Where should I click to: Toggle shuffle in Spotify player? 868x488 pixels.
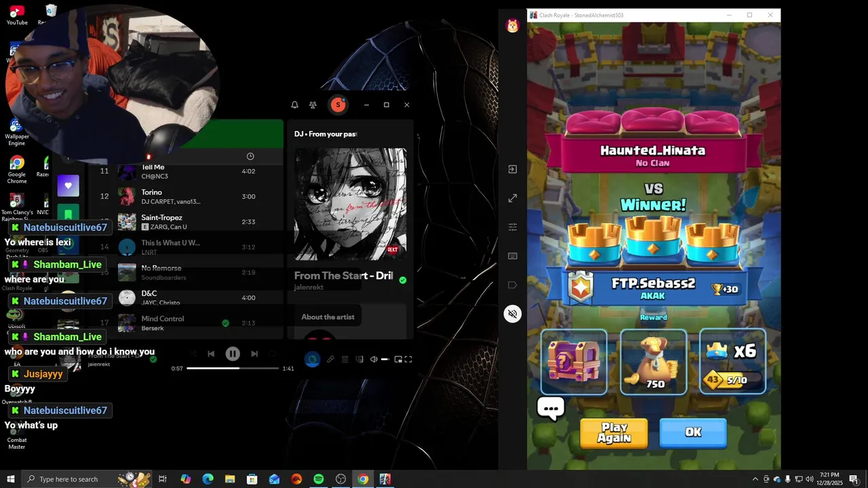click(193, 354)
